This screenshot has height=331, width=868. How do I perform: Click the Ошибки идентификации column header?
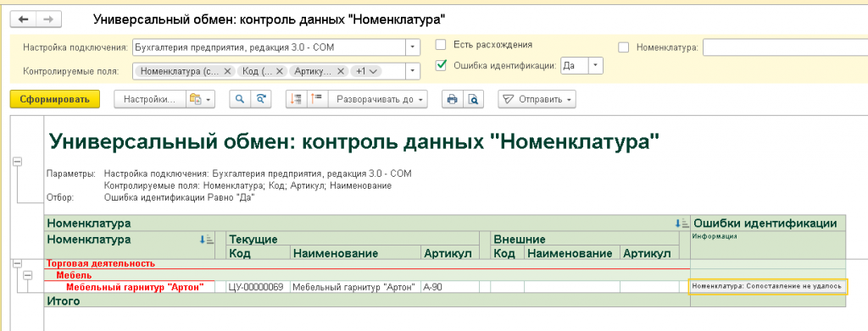(x=769, y=223)
